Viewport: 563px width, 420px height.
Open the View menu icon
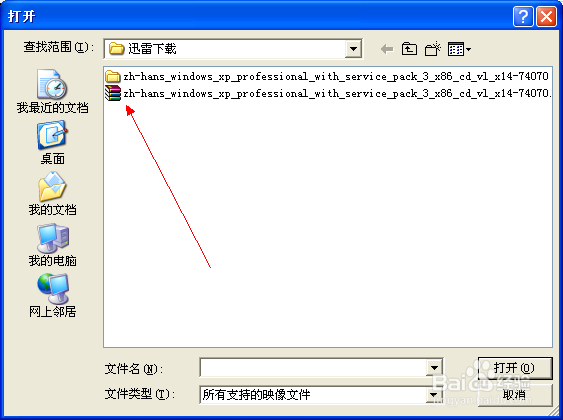[459, 49]
